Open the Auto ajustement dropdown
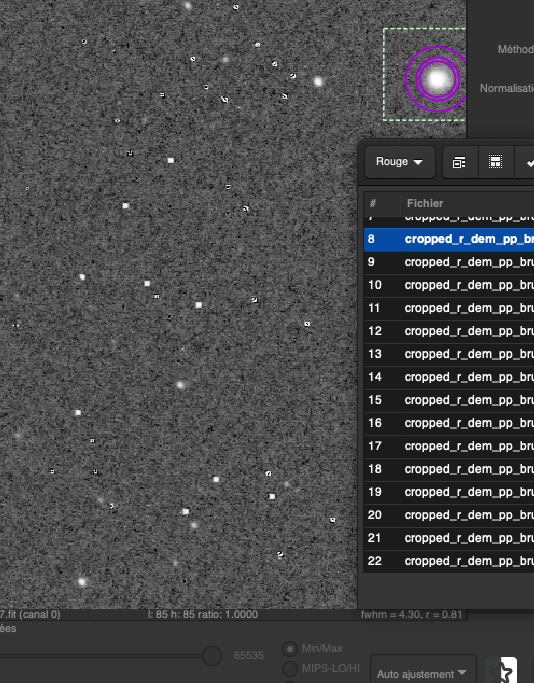 tap(423, 671)
